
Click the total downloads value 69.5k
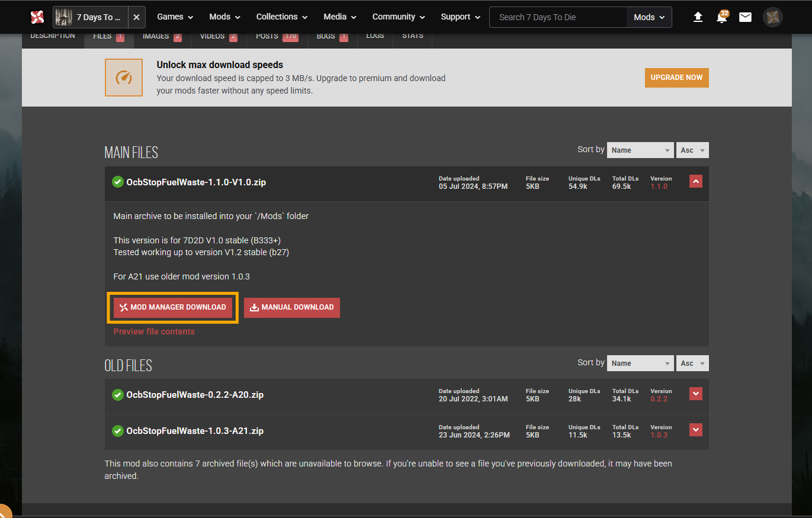[x=622, y=186]
